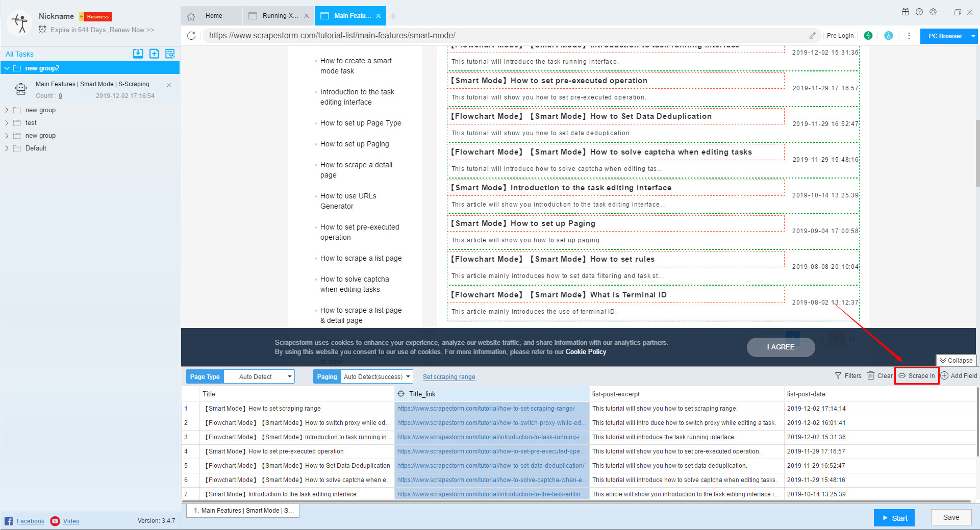Image resolution: width=980 pixels, height=530 pixels.
Task: Click the new tab plus icon
Action: pos(393,16)
